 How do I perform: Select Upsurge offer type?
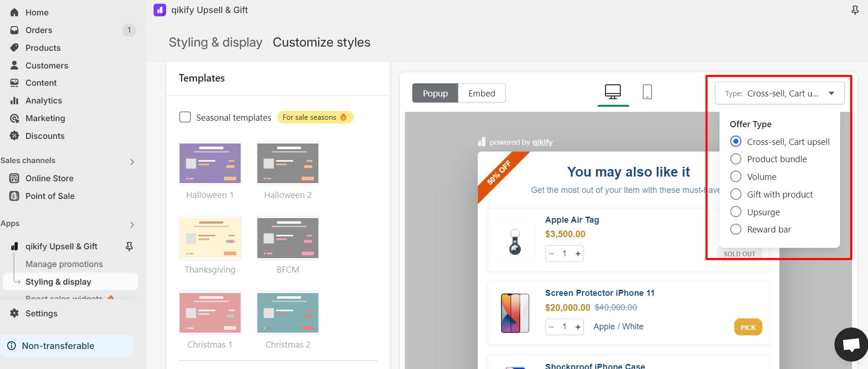(x=735, y=212)
